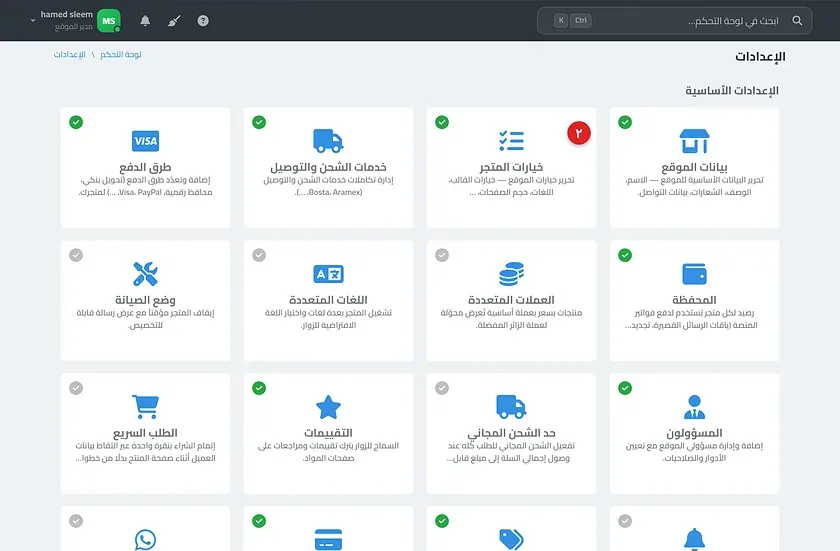Click the مدير الموقع role label
Viewport: 840px width, 551px height.
tap(74, 27)
